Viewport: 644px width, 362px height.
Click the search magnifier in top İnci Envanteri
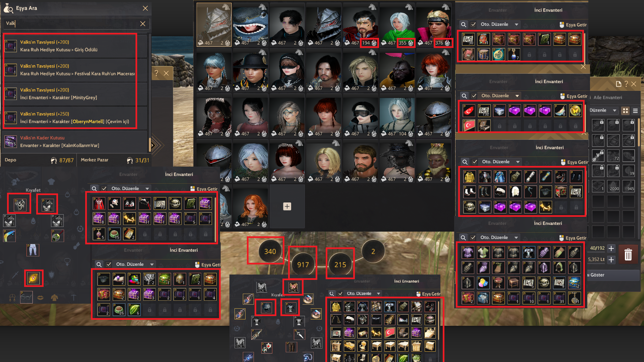click(x=464, y=24)
